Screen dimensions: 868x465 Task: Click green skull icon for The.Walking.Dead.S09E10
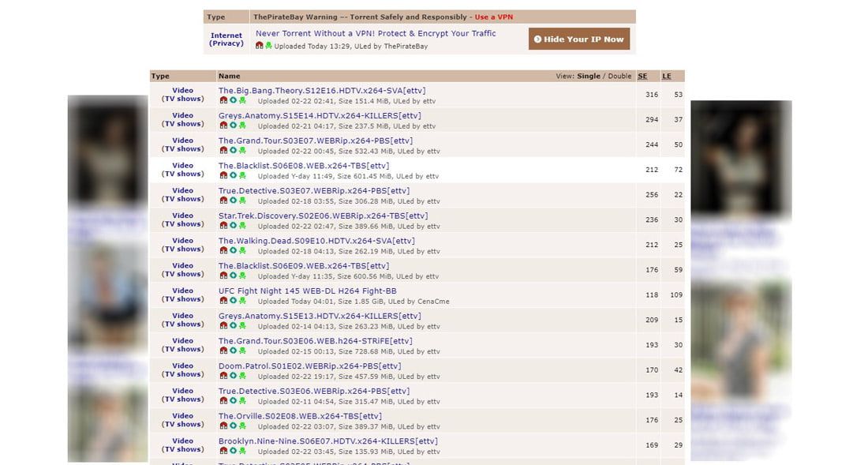(x=242, y=250)
